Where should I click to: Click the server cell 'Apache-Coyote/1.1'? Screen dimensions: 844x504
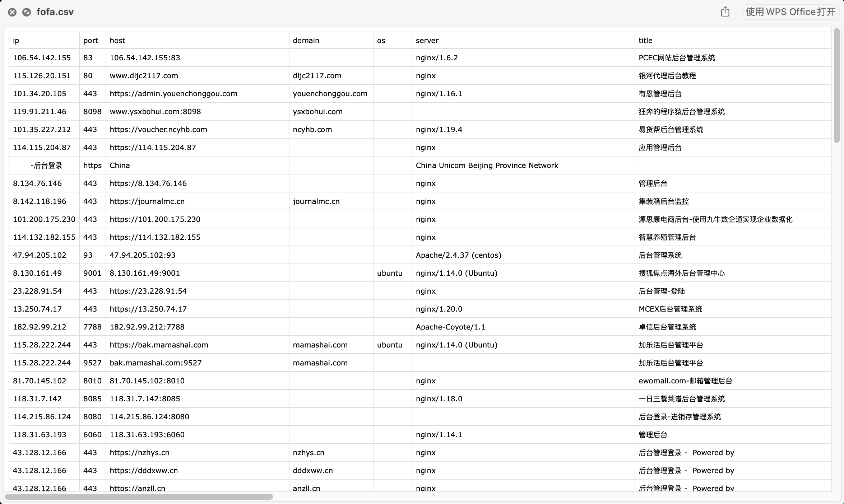point(450,327)
